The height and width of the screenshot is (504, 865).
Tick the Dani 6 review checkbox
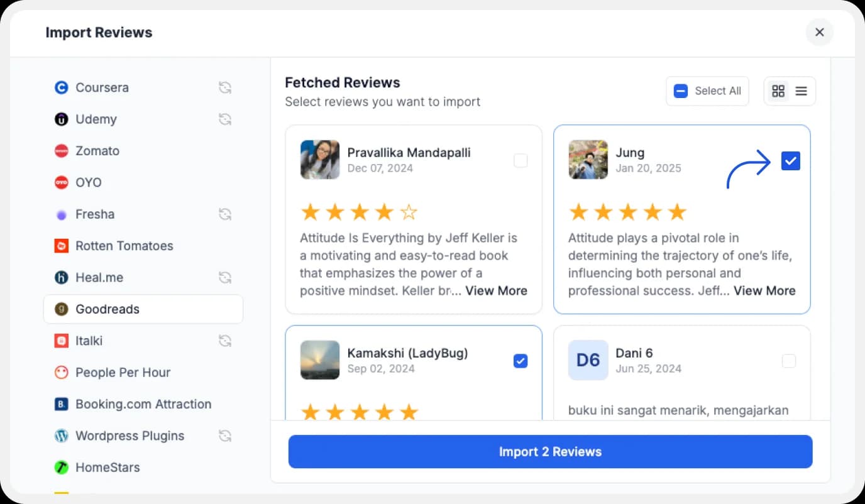(x=788, y=361)
